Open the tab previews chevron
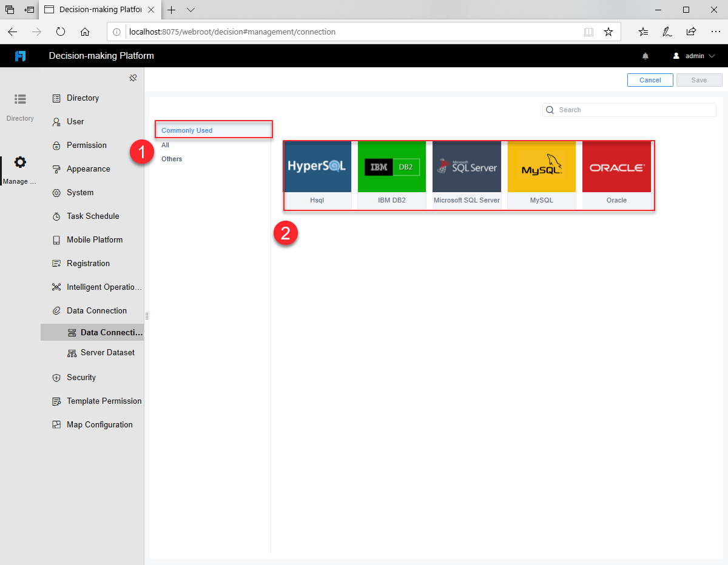728x565 pixels. (190, 10)
